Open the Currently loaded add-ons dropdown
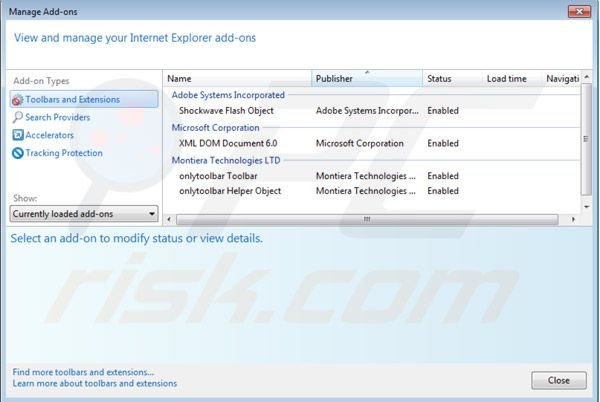 pyautogui.click(x=84, y=214)
